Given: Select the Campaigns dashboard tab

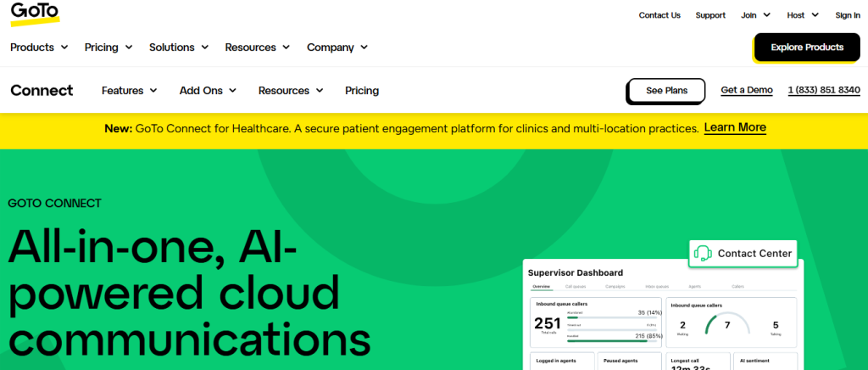Looking at the screenshot, I should click(x=615, y=287).
